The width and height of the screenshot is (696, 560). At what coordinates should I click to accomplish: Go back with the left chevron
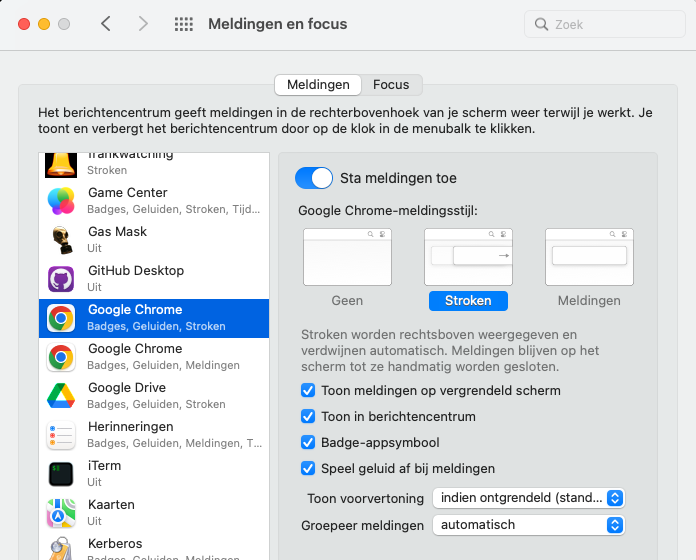(x=106, y=24)
